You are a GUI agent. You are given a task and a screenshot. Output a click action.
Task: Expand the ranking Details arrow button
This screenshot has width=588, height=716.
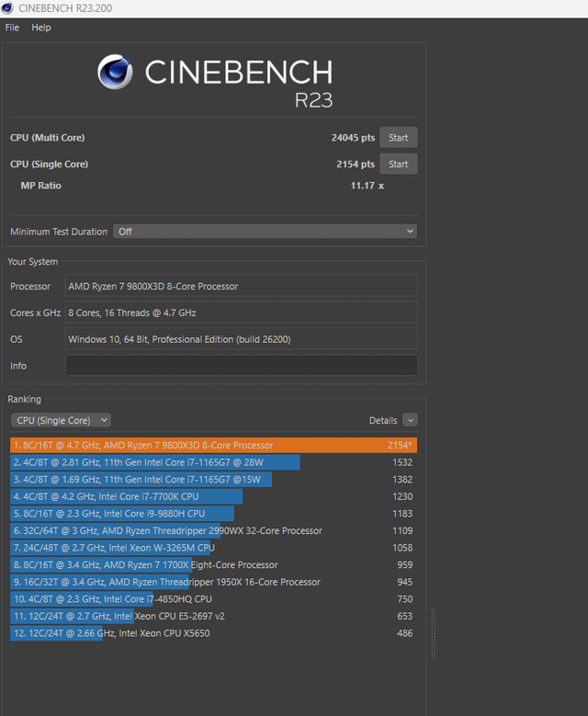pos(410,420)
